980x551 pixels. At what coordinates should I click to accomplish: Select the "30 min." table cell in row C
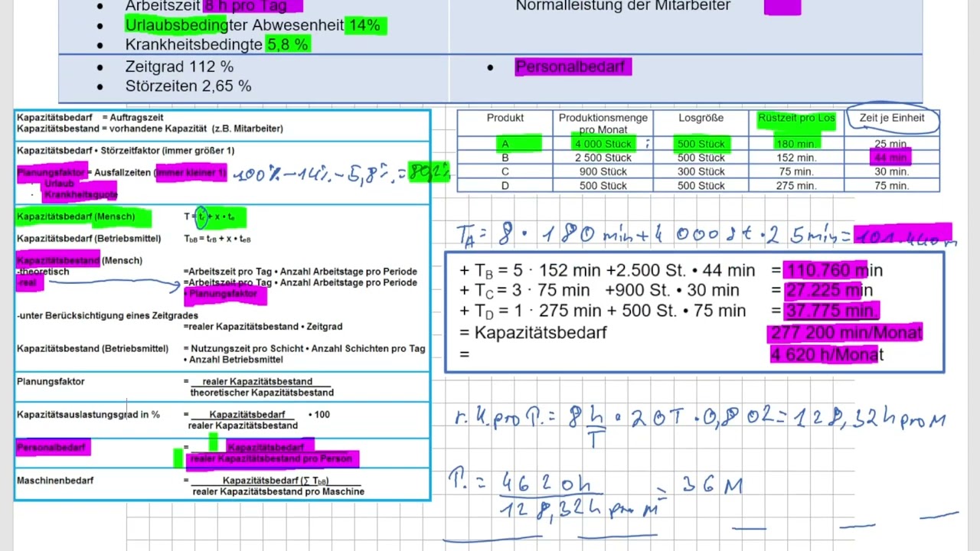(x=892, y=171)
